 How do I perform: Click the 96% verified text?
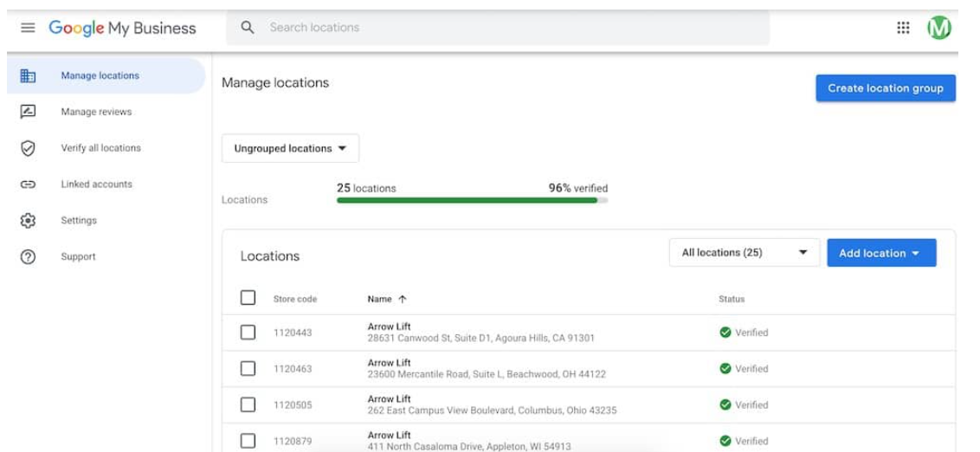click(x=578, y=188)
